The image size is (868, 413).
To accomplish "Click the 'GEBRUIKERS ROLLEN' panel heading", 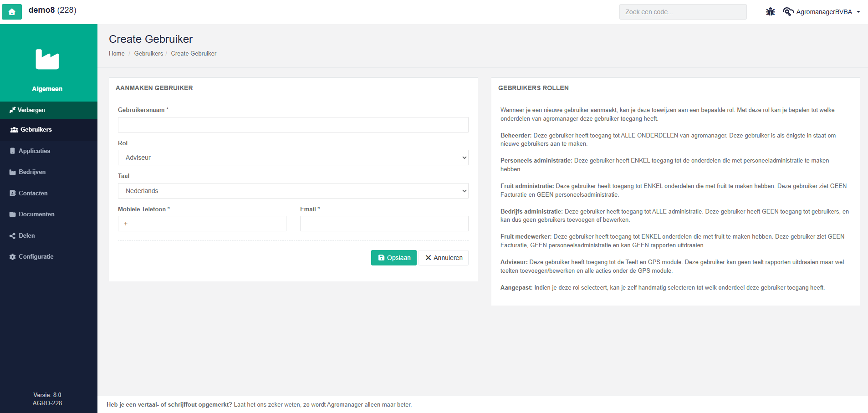I will click(x=533, y=88).
